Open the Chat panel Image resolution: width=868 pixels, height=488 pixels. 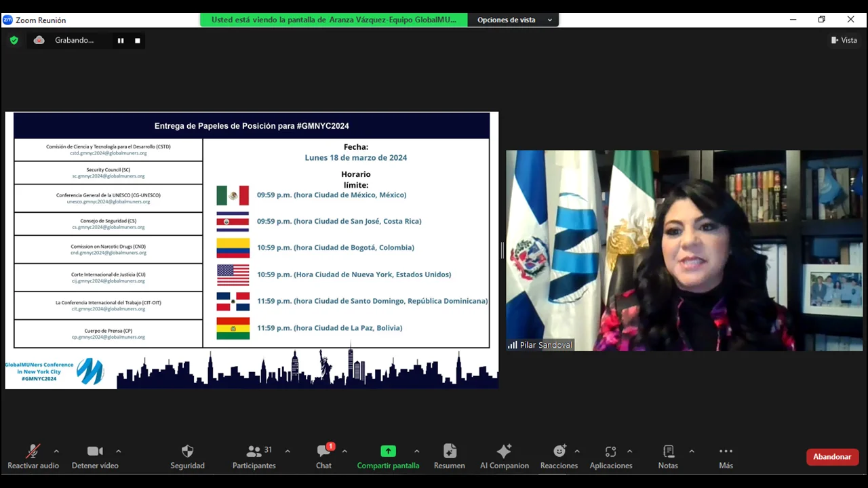click(x=323, y=452)
